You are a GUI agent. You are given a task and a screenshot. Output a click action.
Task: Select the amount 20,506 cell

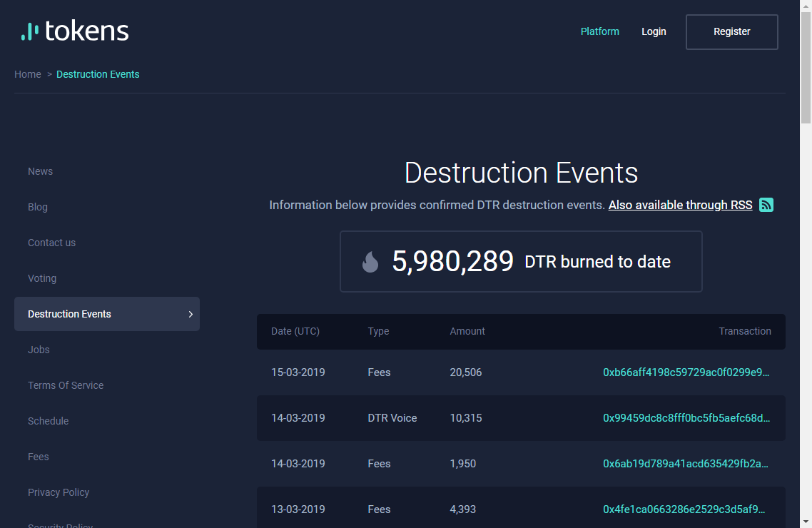click(466, 372)
